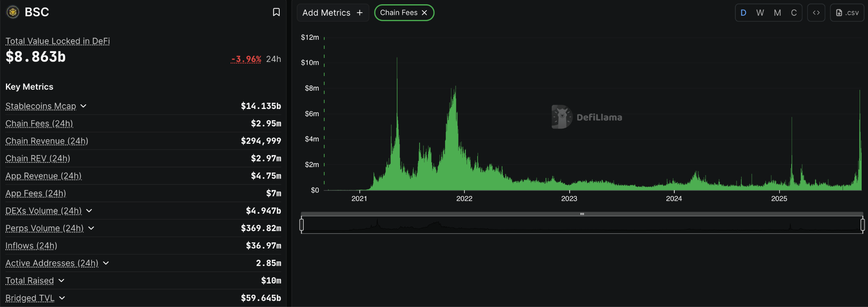868x307 pixels.
Task: Download chart data as .csv
Action: (847, 13)
